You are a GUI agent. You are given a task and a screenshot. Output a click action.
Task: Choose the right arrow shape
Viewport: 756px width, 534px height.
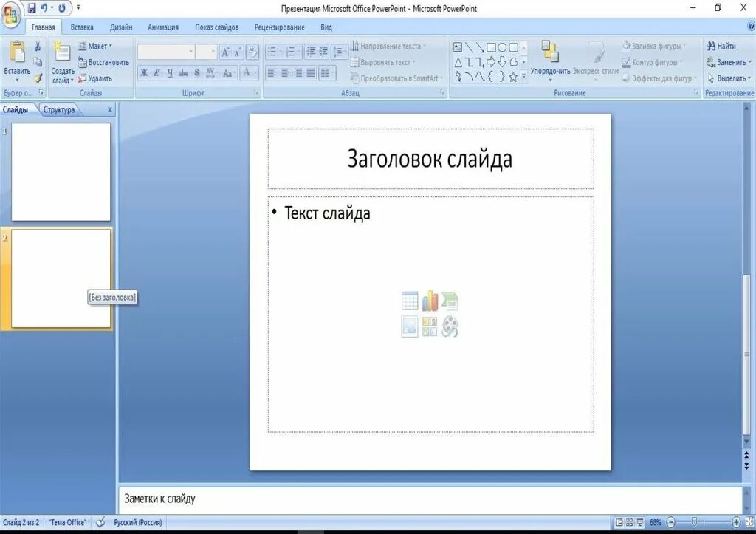point(491,62)
